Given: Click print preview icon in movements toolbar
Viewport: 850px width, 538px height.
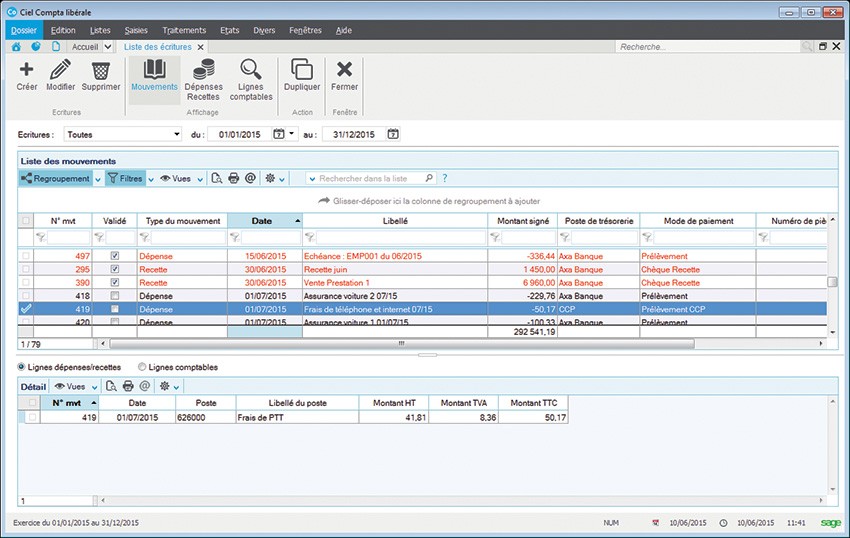Looking at the screenshot, I should point(217,178).
